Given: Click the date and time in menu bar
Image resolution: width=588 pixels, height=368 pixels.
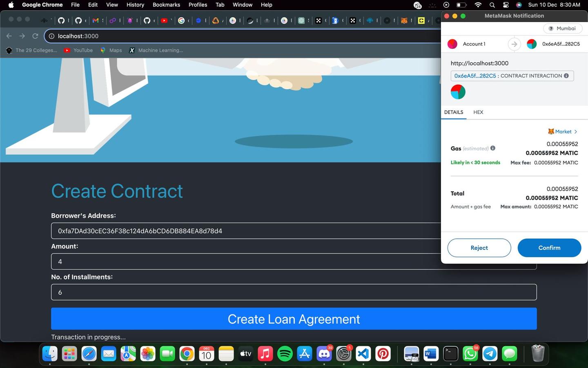Looking at the screenshot, I should click(554, 5).
